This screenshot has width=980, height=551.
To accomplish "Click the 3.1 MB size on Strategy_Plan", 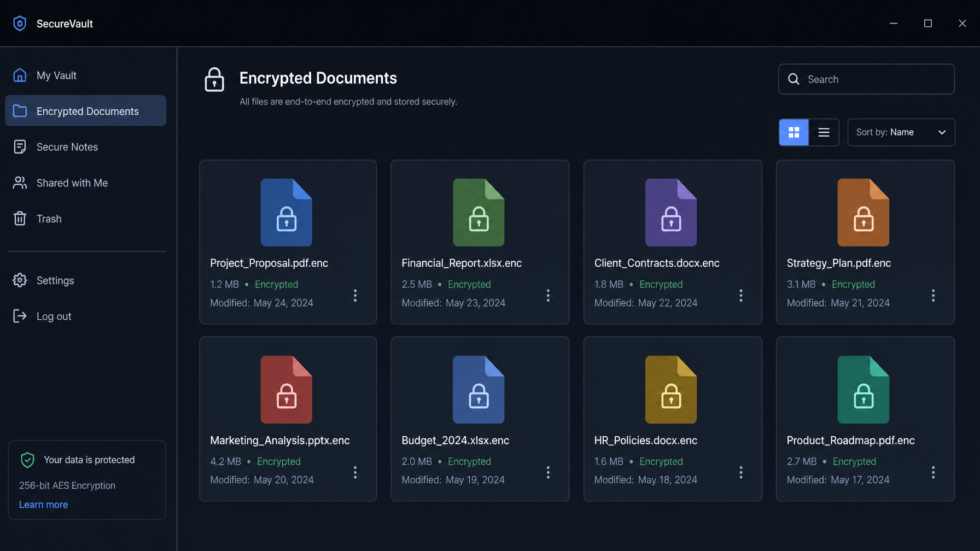I will click(x=801, y=285).
